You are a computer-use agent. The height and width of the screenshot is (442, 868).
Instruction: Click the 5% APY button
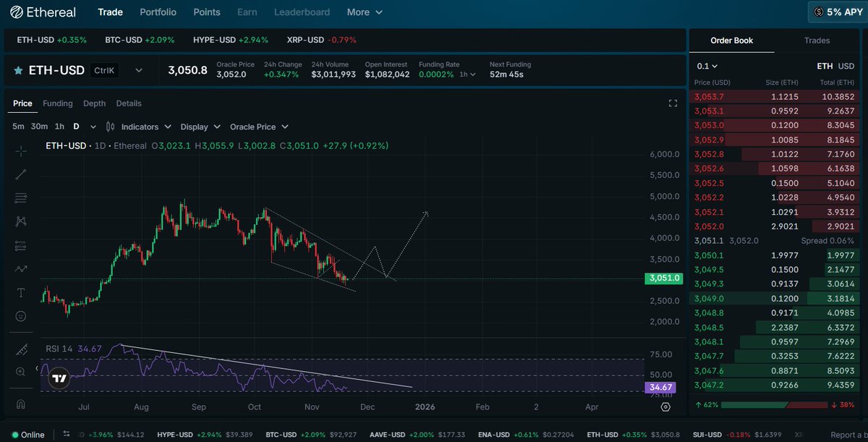[x=838, y=12]
